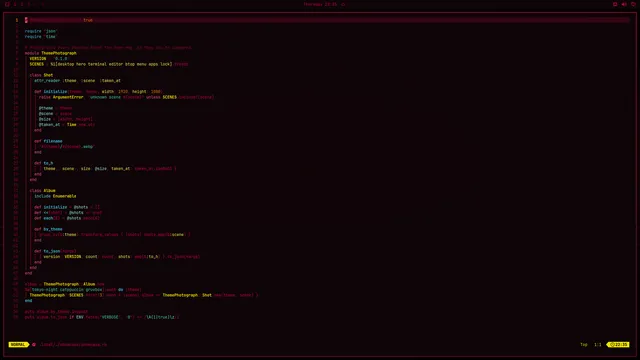Click the 'puts album.to_json if ENV' line
Screen dimensions: 640x360
tap(102, 317)
